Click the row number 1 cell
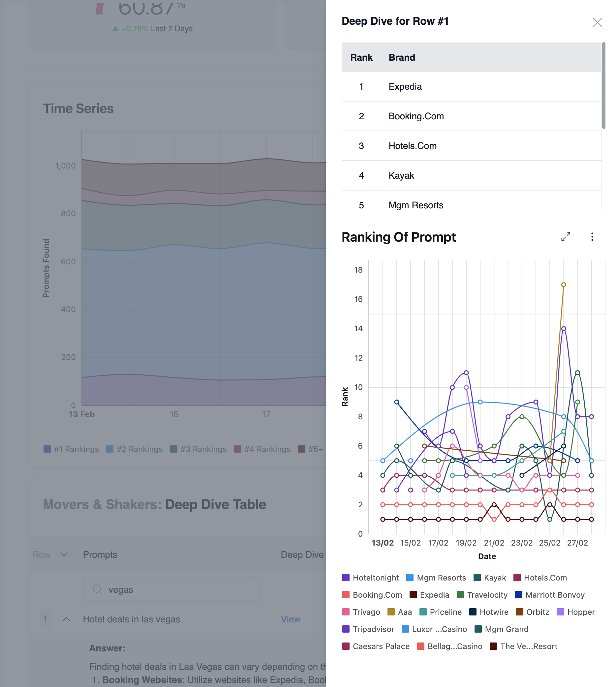 [x=46, y=619]
